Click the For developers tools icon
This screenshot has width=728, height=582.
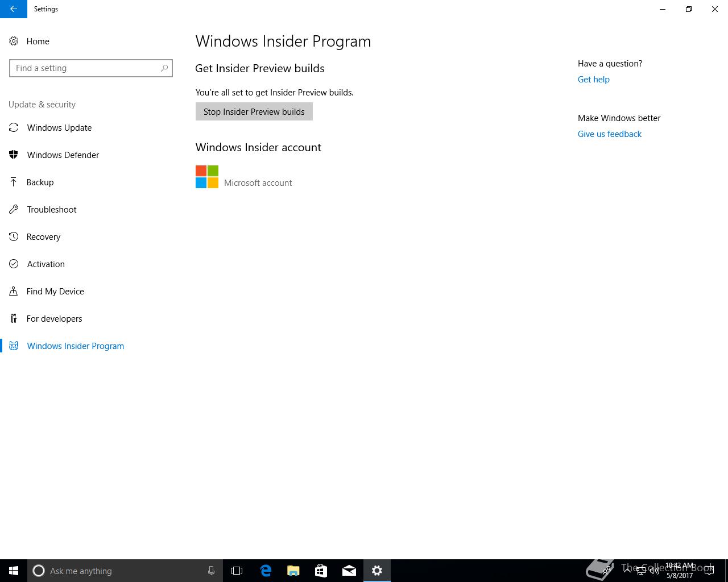14,319
